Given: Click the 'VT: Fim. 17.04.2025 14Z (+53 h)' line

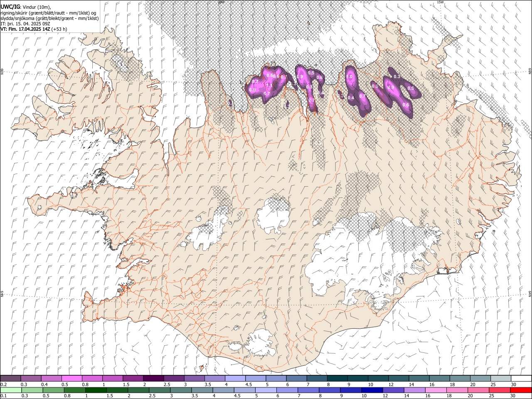Looking at the screenshot, I should (34, 29).
